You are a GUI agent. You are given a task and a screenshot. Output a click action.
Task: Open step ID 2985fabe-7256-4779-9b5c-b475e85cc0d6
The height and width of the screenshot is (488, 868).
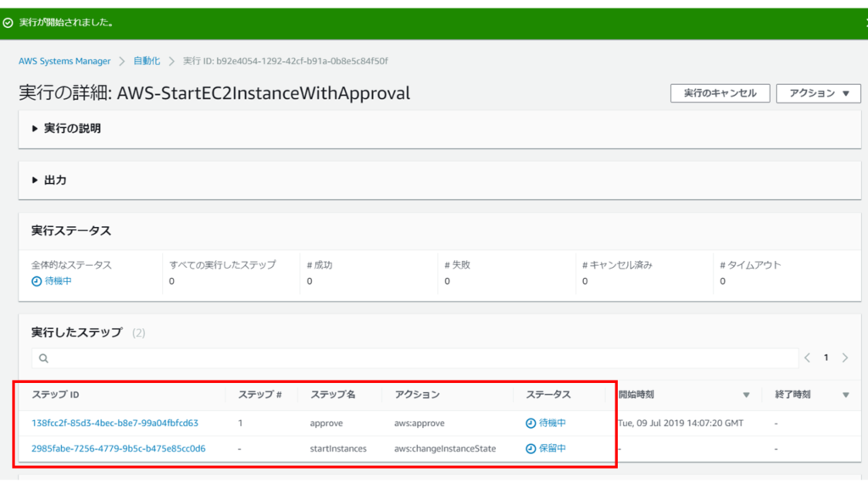118,448
